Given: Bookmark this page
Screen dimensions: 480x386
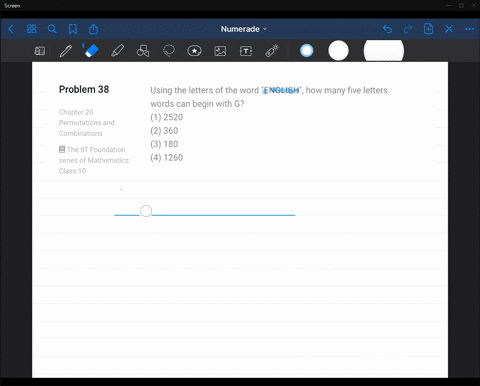Looking at the screenshot, I should click(x=73, y=29).
